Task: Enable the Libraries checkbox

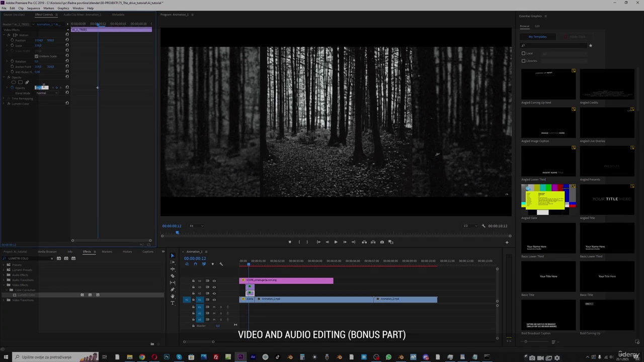Action: 523,61
